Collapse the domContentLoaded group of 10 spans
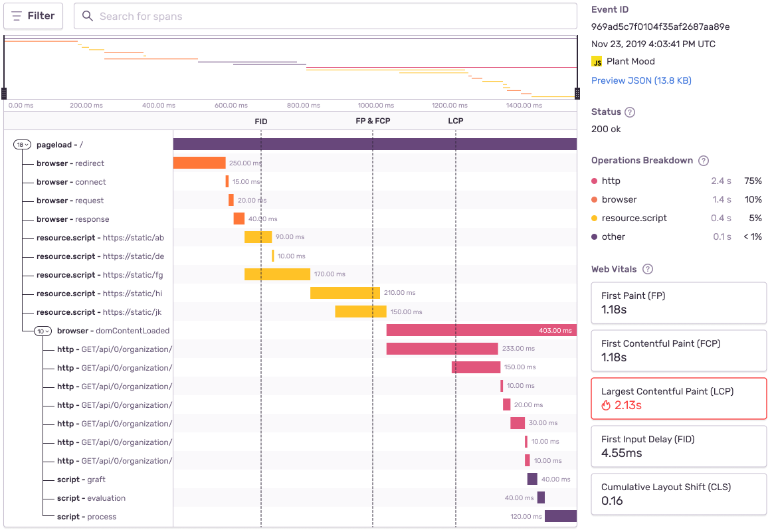 click(41, 330)
